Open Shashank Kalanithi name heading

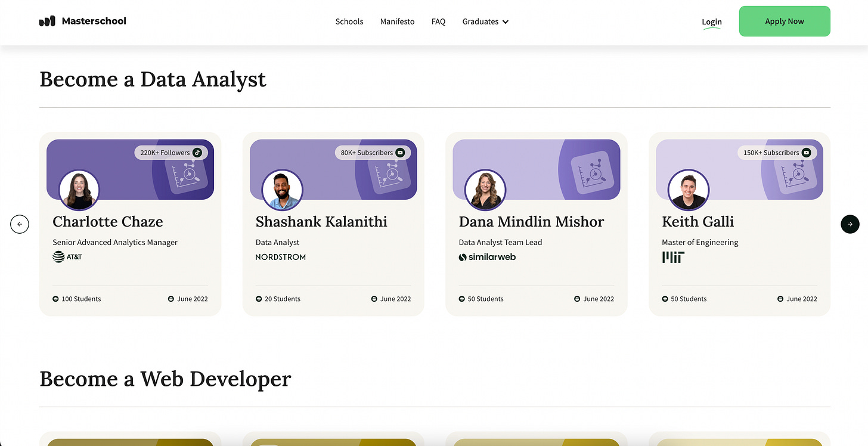[321, 222]
